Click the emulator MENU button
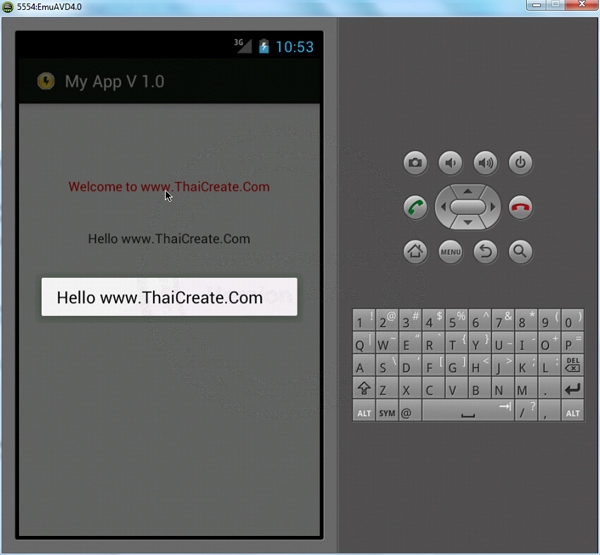Viewport: 600px width, 555px height. tap(450, 252)
